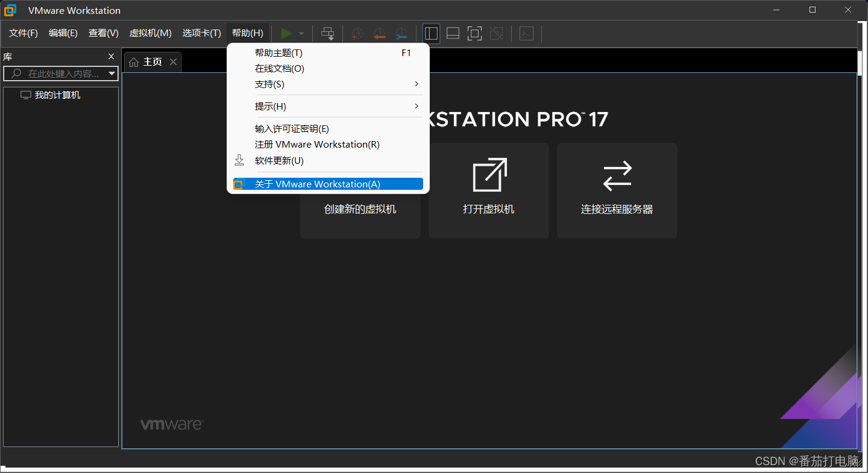Viewport: 868px width, 473px height.
Task: Click the library search input field
Action: 60,74
